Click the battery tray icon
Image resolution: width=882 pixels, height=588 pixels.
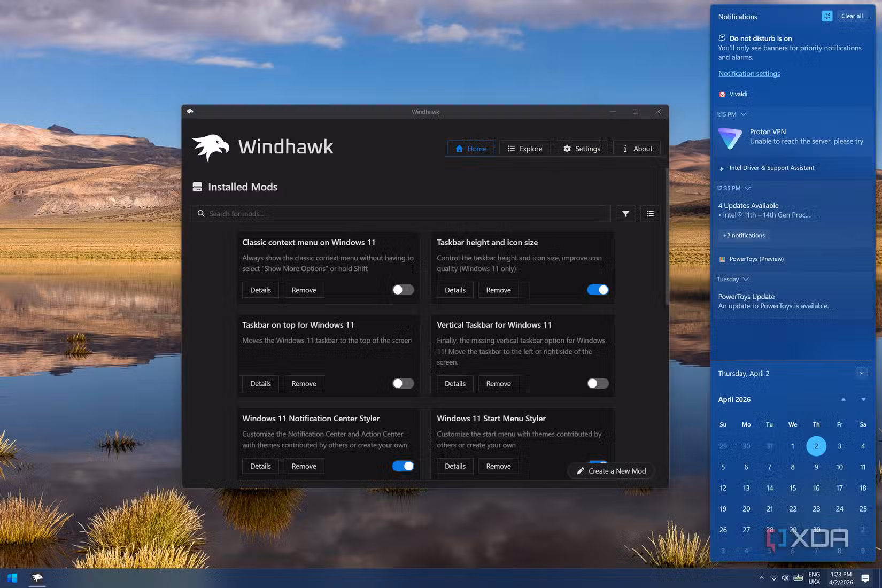click(798, 578)
